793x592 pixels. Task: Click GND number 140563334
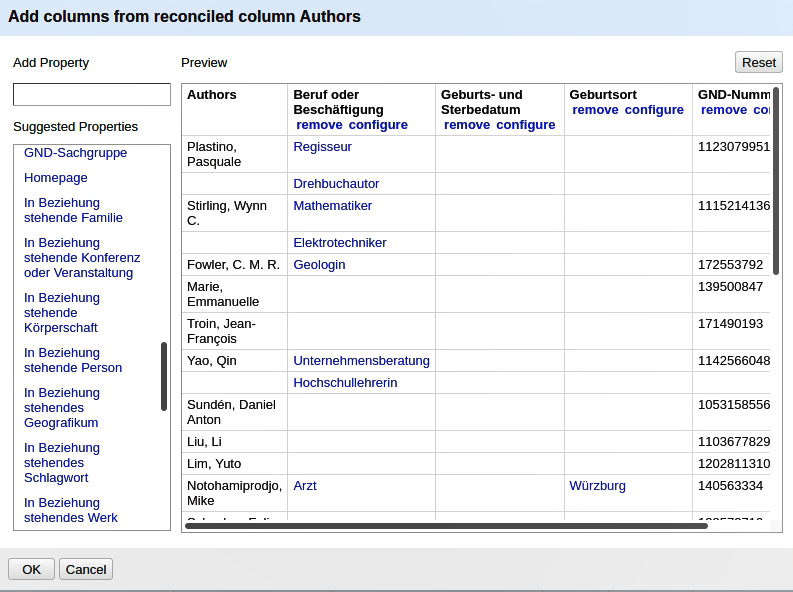(730, 486)
